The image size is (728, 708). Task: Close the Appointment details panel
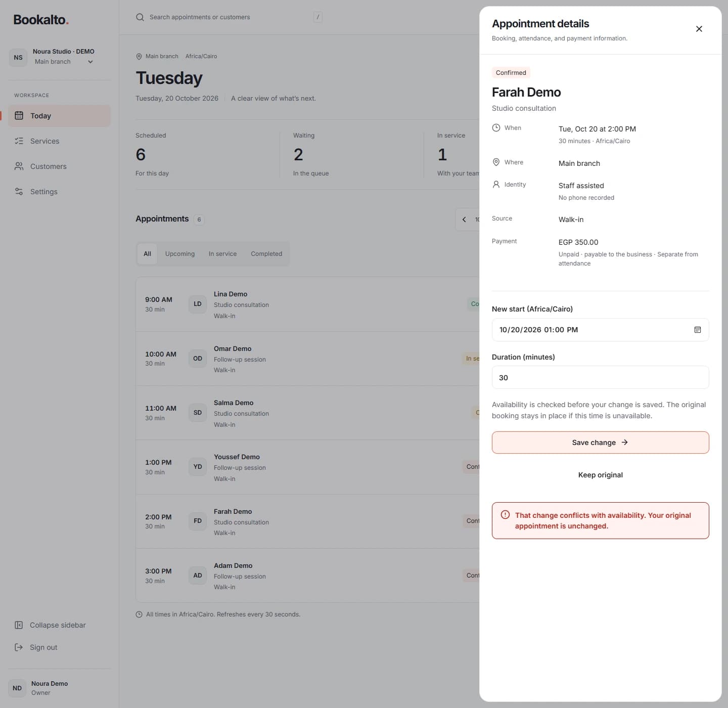tap(699, 29)
